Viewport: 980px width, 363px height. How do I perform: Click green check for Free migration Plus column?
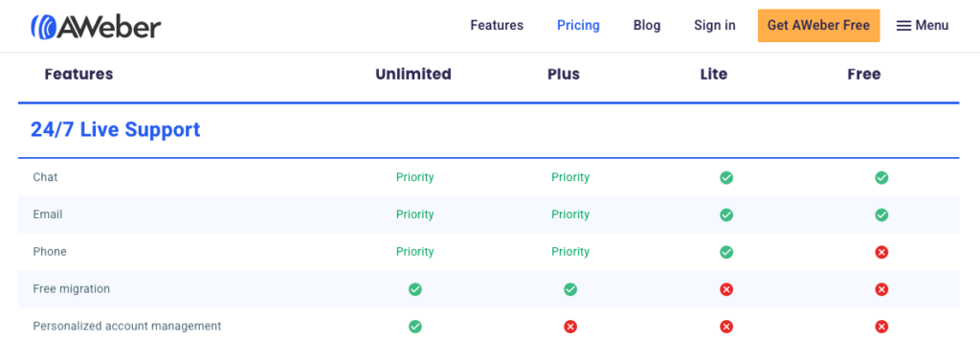click(x=570, y=289)
